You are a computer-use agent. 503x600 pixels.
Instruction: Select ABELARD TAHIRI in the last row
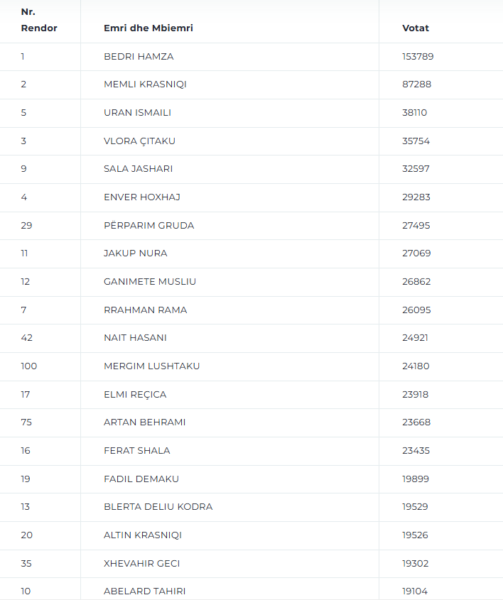(145, 591)
